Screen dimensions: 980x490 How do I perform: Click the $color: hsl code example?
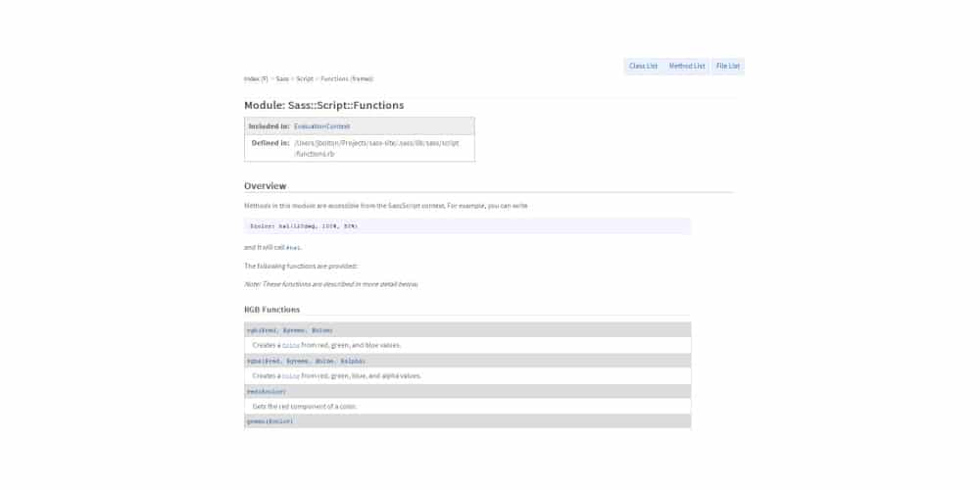467,226
